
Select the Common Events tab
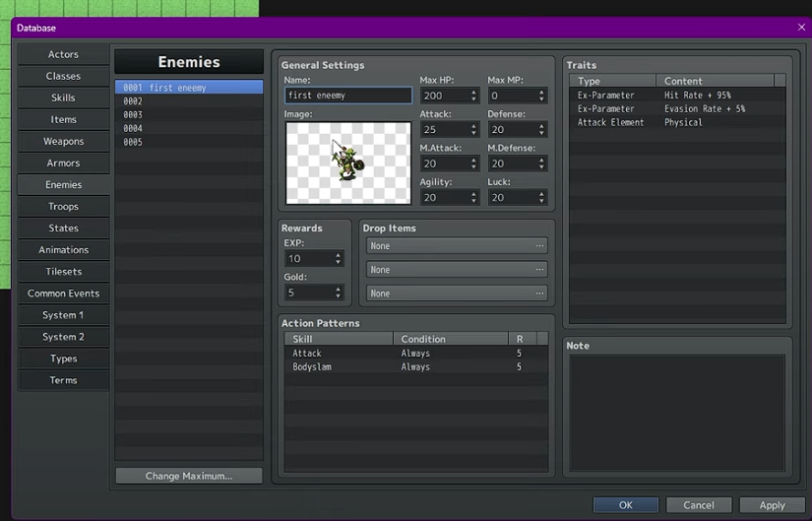63,293
